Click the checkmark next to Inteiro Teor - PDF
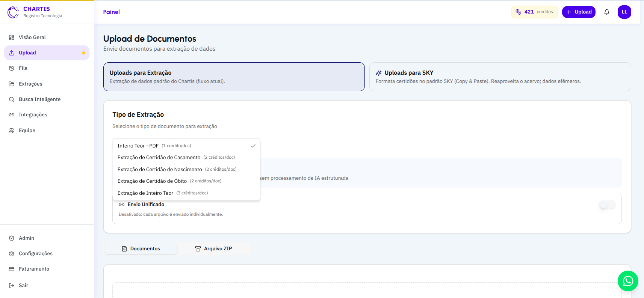 coord(253,146)
